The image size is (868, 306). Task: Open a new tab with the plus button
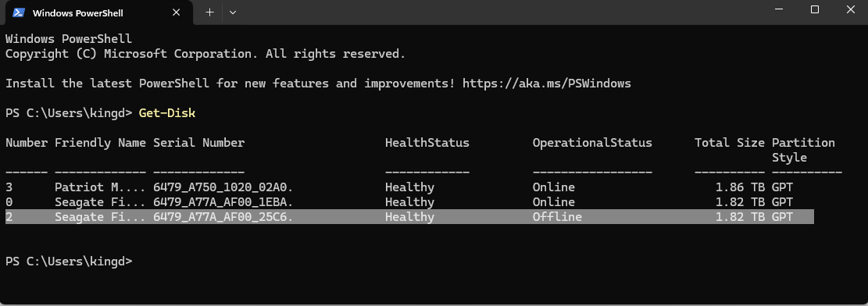tap(209, 12)
